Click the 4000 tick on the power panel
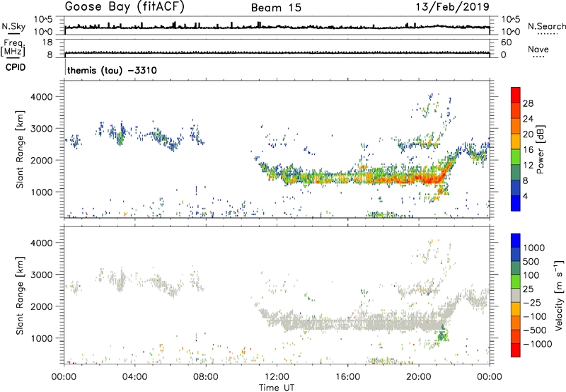 click(41, 97)
